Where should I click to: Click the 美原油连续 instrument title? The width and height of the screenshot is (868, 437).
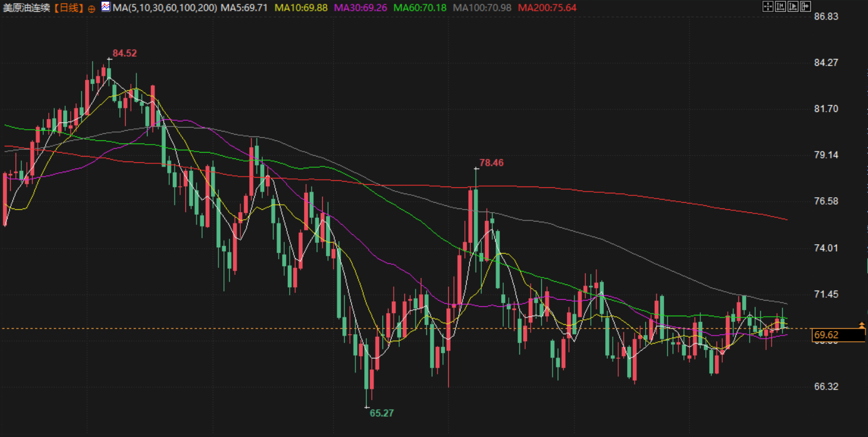(x=26, y=8)
